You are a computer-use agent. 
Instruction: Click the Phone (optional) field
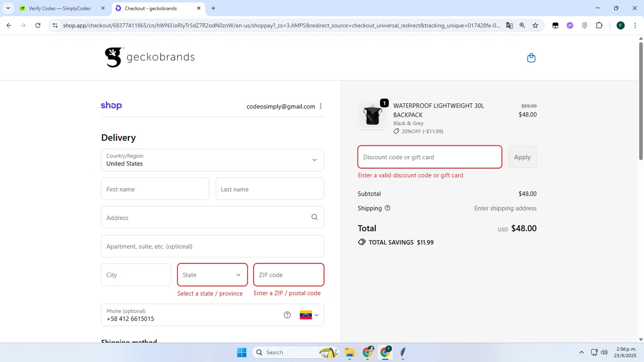pos(213,315)
